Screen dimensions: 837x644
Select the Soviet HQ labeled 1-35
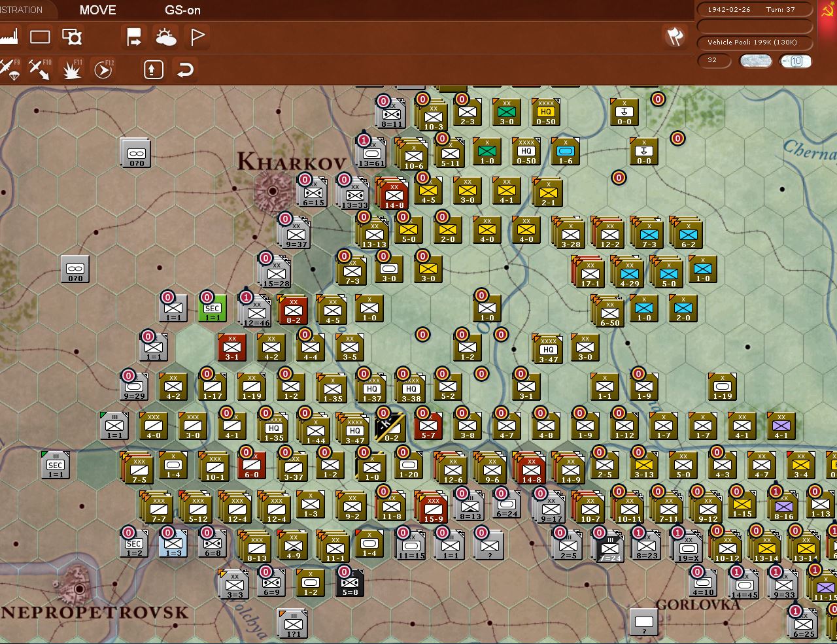pyautogui.click(x=273, y=427)
